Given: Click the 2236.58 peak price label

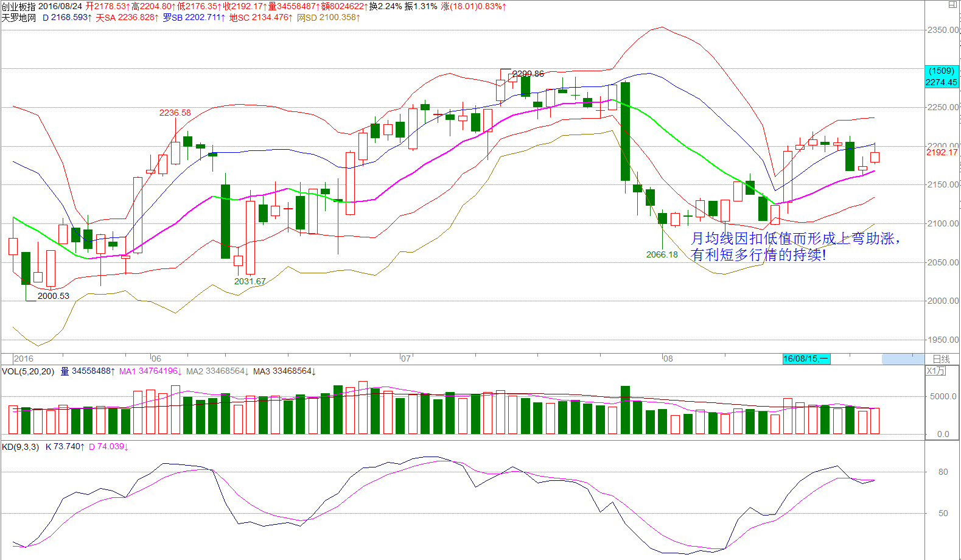Looking at the screenshot, I should click(x=175, y=113).
